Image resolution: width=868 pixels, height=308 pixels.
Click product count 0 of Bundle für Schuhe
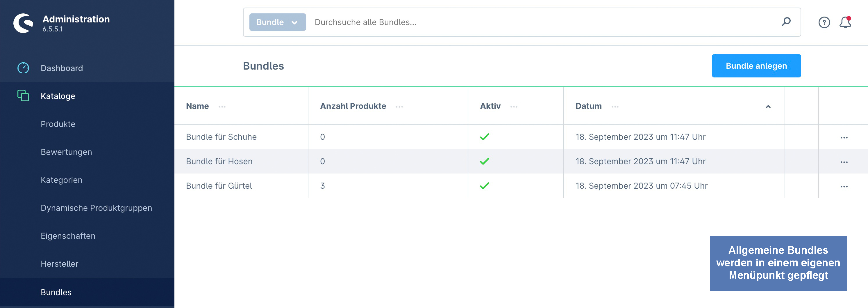click(x=322, y=137)
